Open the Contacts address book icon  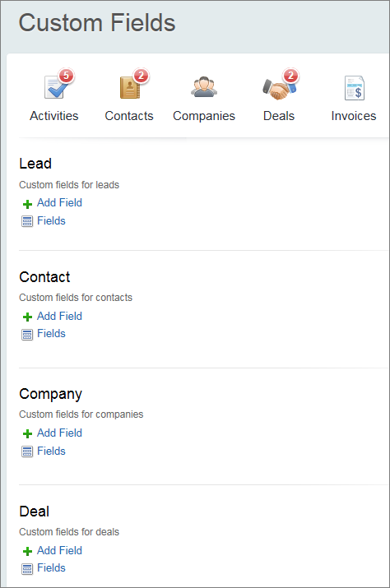[x=129, y=87]
